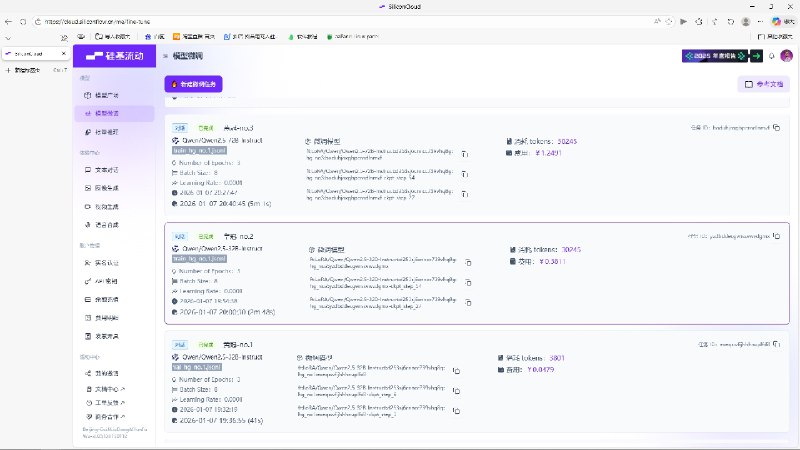Click the notification bell icon
Screen dimensions: 800x450
click(773, 56)
